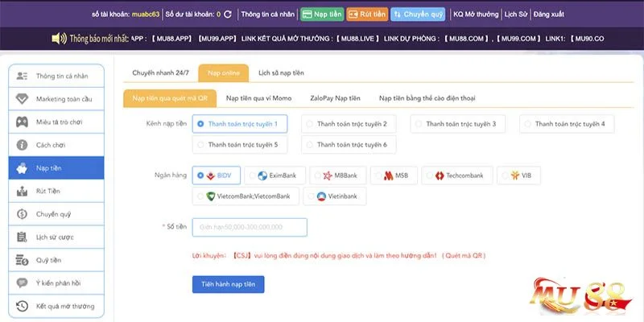Choose the MSB radio button
Viewport: 644px width, 322px height.
[378, 175]
